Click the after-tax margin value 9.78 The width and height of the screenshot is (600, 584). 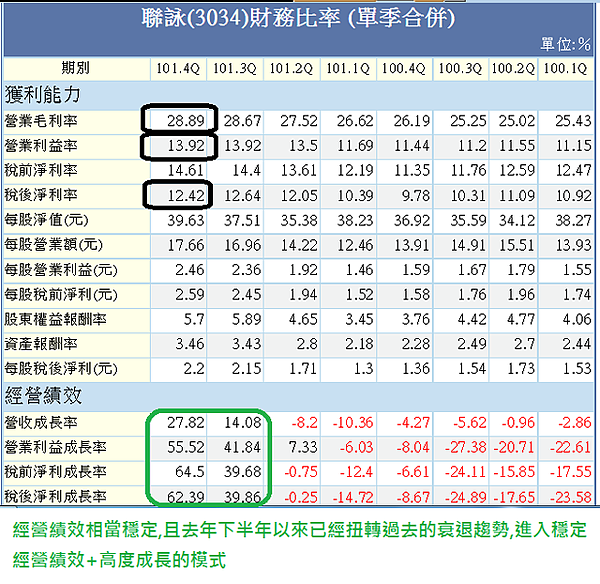[416, 196]
